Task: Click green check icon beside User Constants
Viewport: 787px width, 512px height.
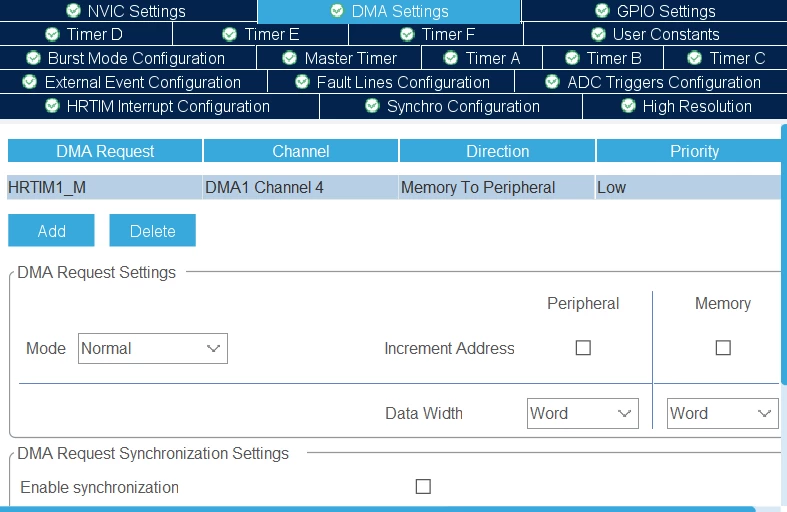Action: pos(598,34)
